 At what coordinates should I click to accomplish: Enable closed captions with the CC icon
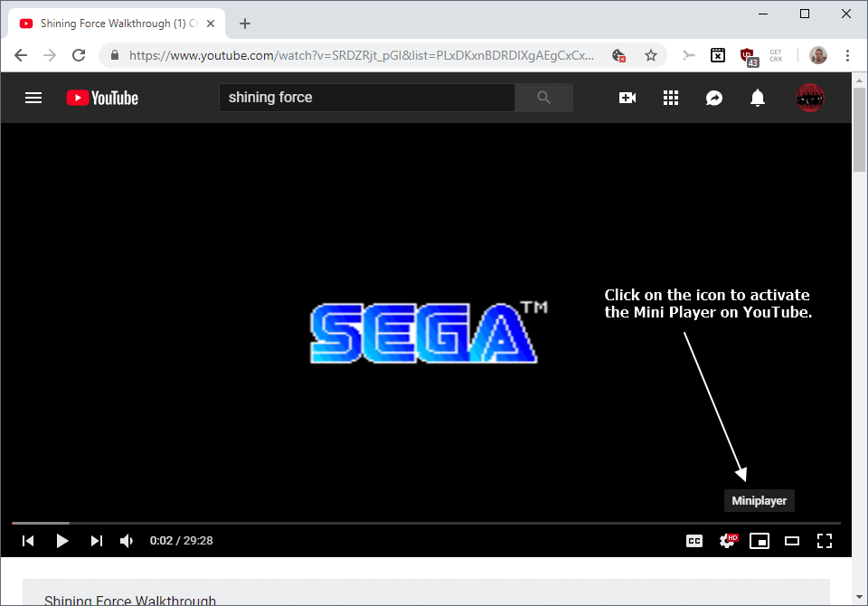(x=694, y=540)
